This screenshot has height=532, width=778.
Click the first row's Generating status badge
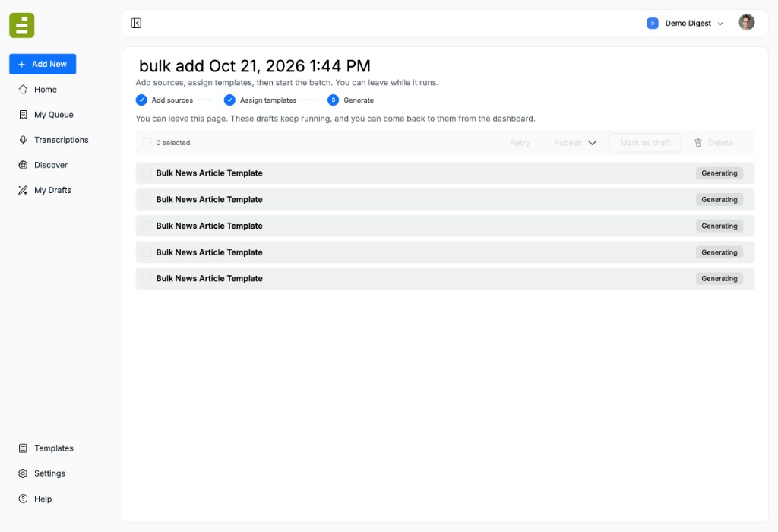(719, 173)
